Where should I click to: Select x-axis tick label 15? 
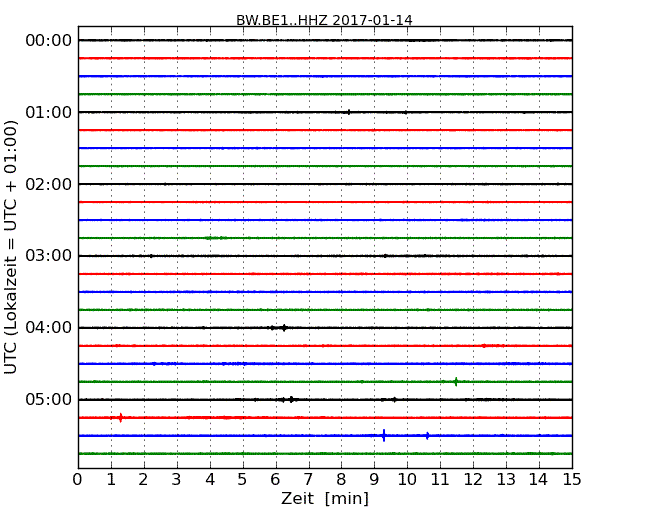[572, 480]
